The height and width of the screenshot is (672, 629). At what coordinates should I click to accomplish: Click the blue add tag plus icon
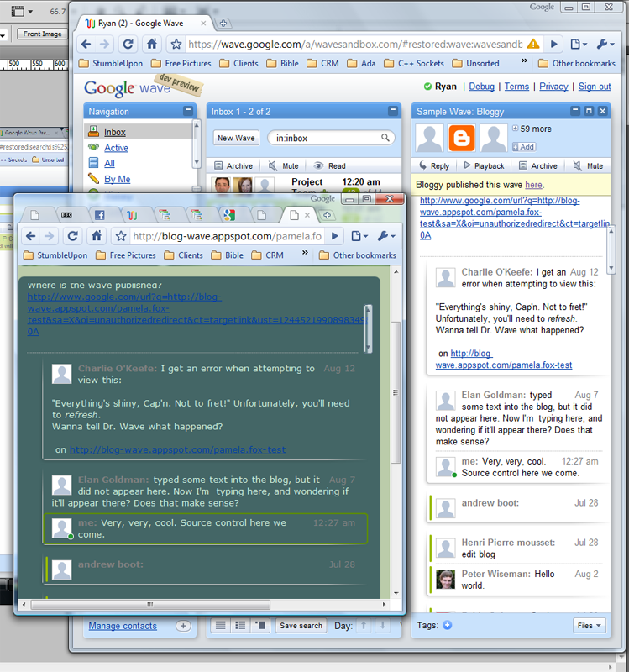click(x=447, y=625)
